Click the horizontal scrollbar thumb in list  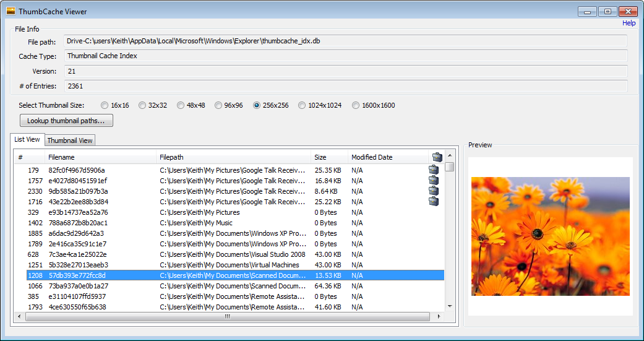pos(227,316)
